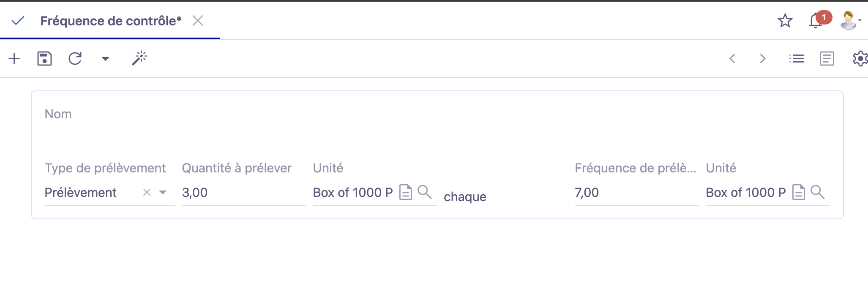Clear the Prélèvement selection
Image resolution: width=868 pixels, height=300 pixels.
pyautogui.click(x=147, y=193)
